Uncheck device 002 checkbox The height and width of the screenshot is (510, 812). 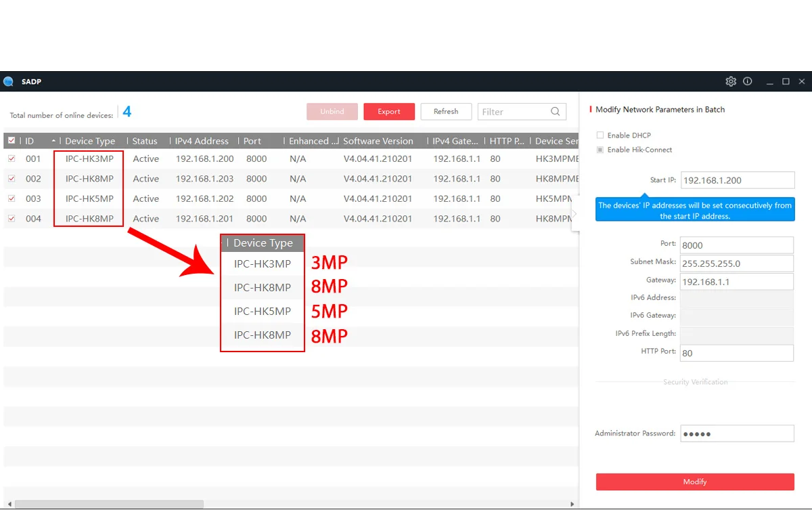(x=12, y=179)
